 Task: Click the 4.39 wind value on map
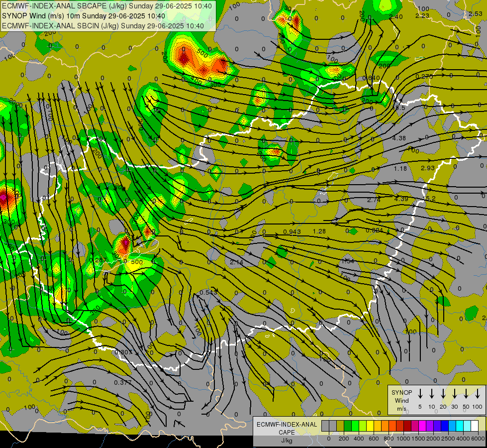401,199
